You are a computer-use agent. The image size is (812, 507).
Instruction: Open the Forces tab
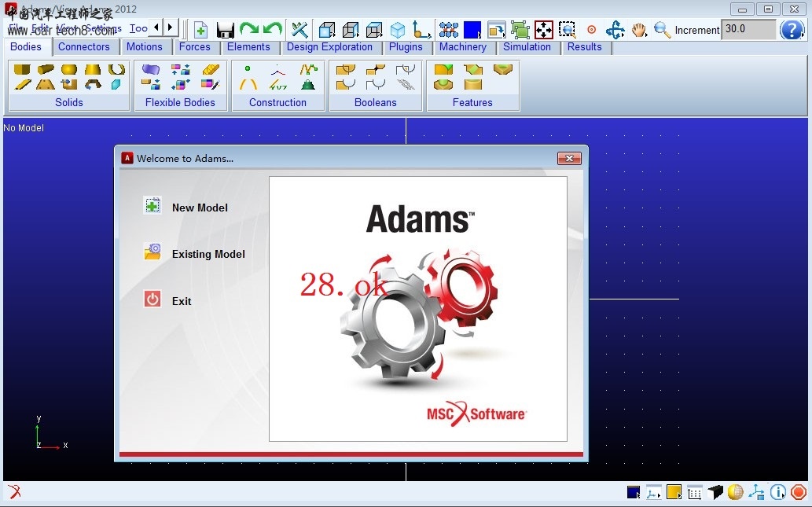pyautogui.click(x=195, y=46)
